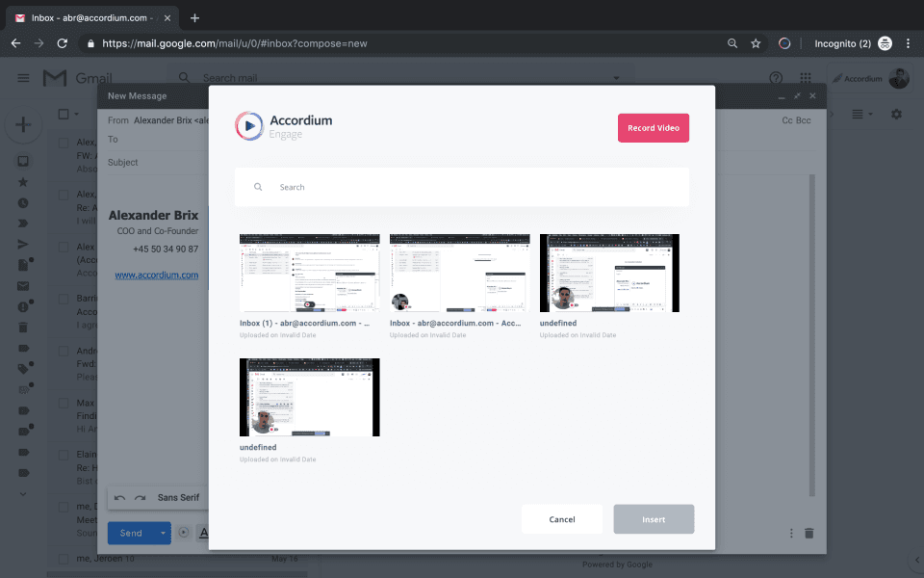
Task: Open Starred in Gmail sidebar
Action: coord(23,182)
